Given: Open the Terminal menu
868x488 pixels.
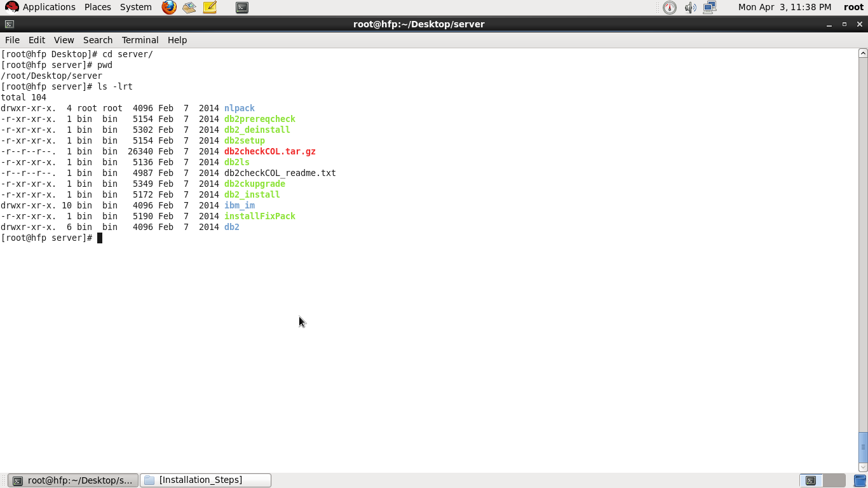Looking at the screenshot, I should click(x=140, y=40).
